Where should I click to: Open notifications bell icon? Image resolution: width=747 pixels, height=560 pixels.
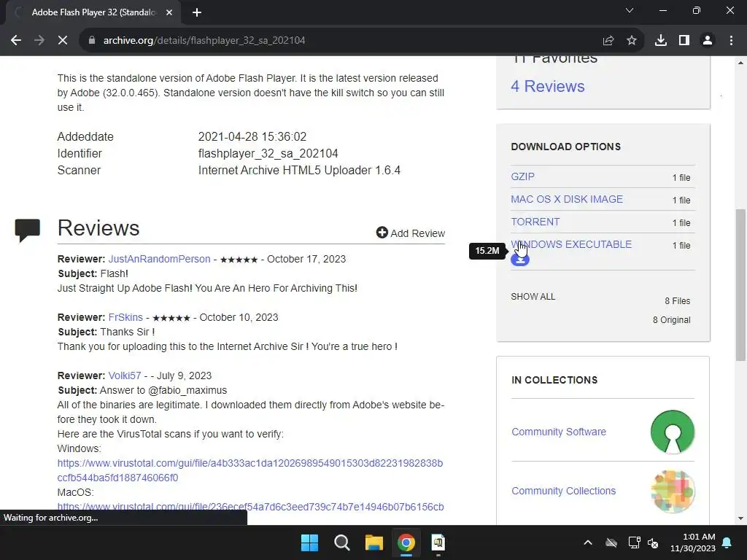tap(727, 542)
